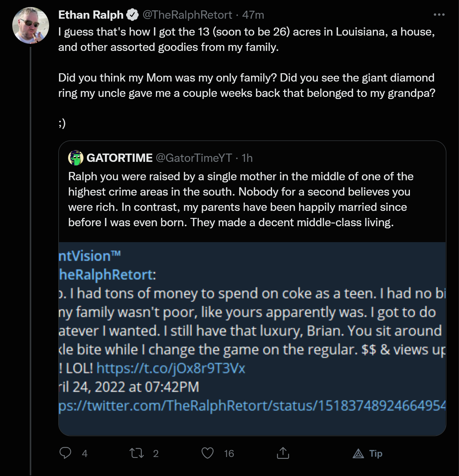Click the reply count number 4
Viewport: 459px width, 476px height.
(85, 453)
